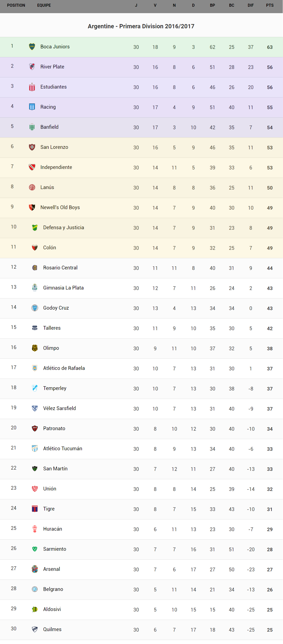This screenshot has height=644, width=283.
Task: Click the Independiente red crest icon
Action: click(x=32, y=167)
